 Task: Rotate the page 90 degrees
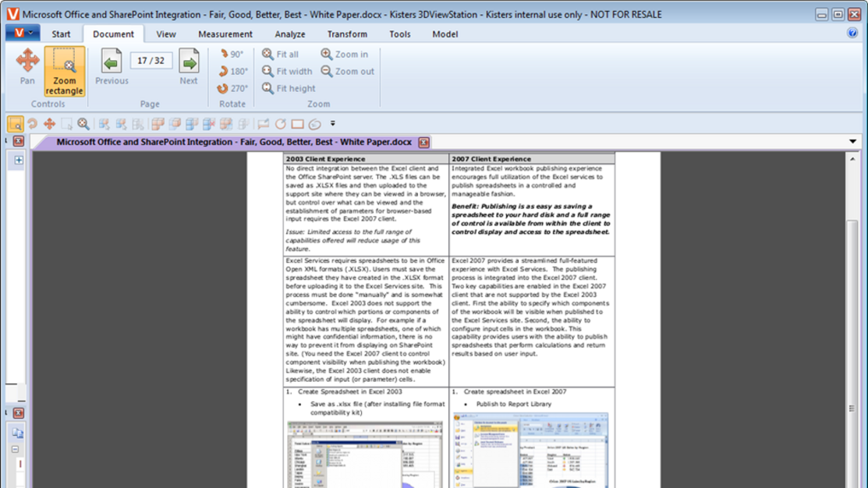pyautogui.click(x=232, y=55)
